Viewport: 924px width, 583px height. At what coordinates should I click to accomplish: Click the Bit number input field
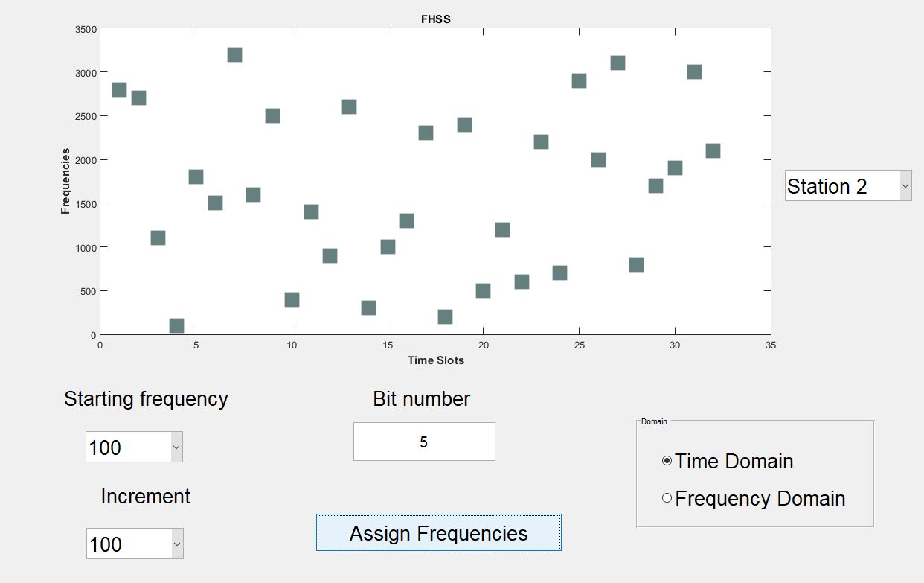(x=423, y=442)
